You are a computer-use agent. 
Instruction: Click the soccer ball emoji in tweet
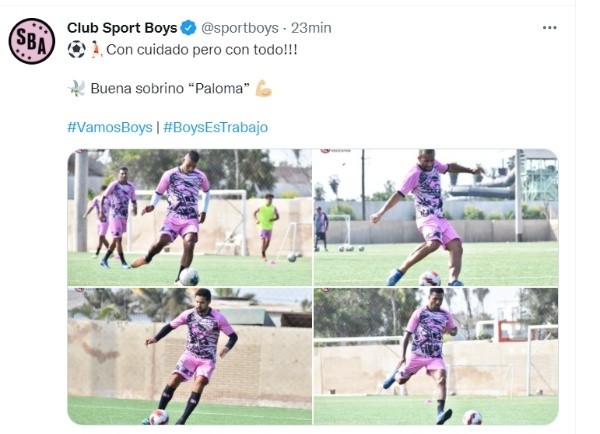click(x=77, y=49)
